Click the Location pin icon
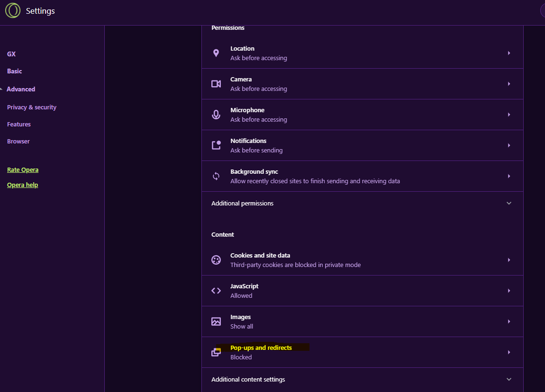This screenshot has width=545, height=392. 216,53
